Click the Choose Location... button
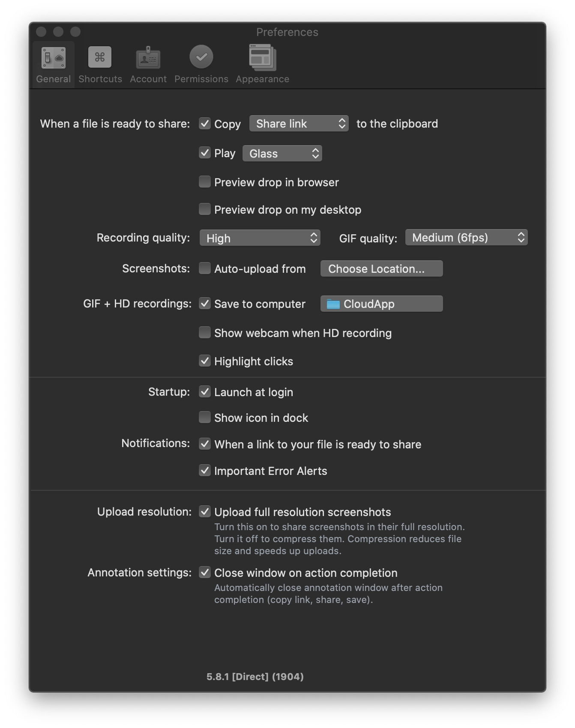This screenshot has width=575, height=728. pos(382,269)
